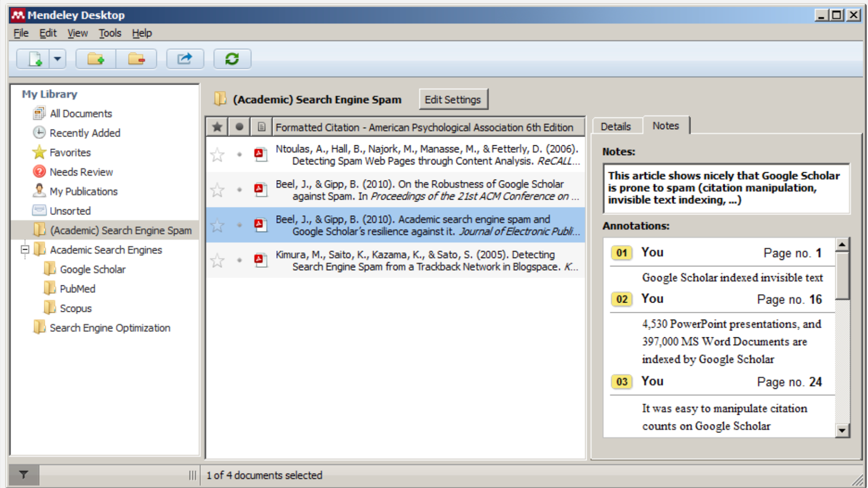Click the green Sync library icon
Viewport: 868px width, 488px height.
point(232,59)
